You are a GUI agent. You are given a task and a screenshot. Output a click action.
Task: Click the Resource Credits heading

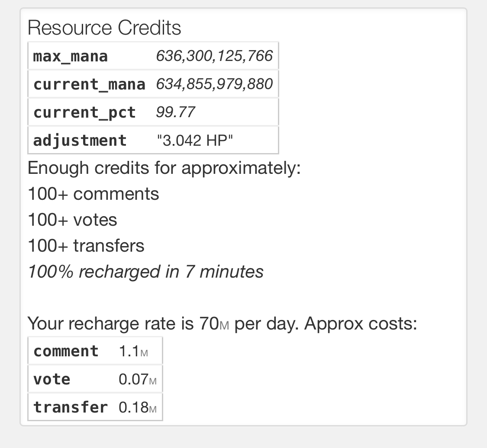click(x=104, y=28)
